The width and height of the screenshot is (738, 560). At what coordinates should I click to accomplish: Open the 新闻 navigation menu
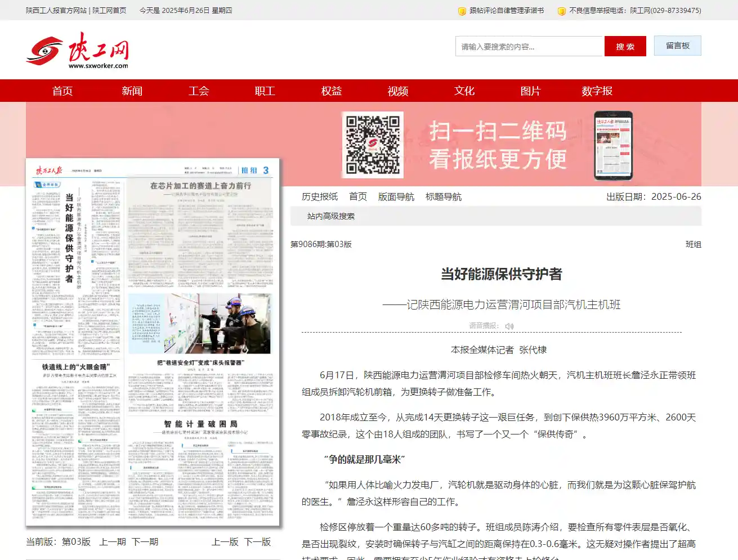(x=132, y=91)
